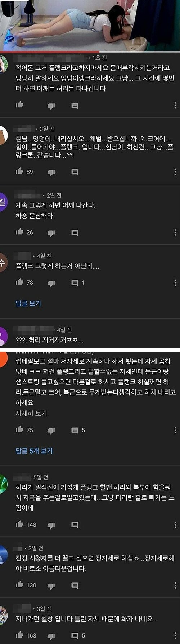Image resolution: width=180 pixels, height=644 pixels.
Task: Dislike the comment with 26 likes
Action: coord(51,233)
